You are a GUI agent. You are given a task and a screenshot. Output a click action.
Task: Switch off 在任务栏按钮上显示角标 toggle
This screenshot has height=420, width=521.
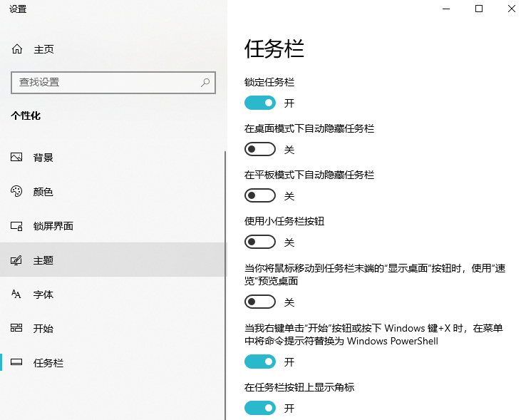tap(260, 409)
